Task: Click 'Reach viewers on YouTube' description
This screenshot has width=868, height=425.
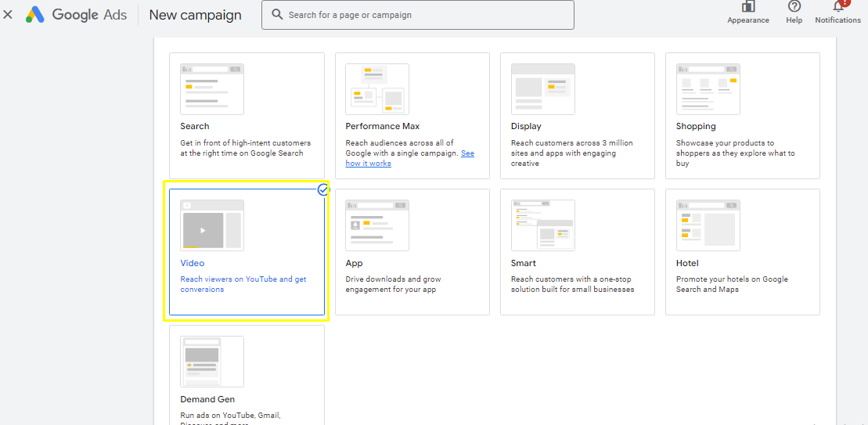Action: 243,284
